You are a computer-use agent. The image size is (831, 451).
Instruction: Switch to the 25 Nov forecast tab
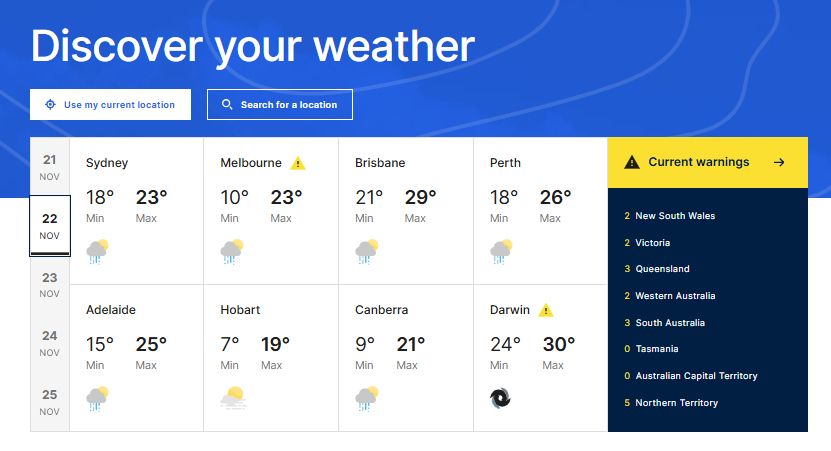[x=50, y=402]
